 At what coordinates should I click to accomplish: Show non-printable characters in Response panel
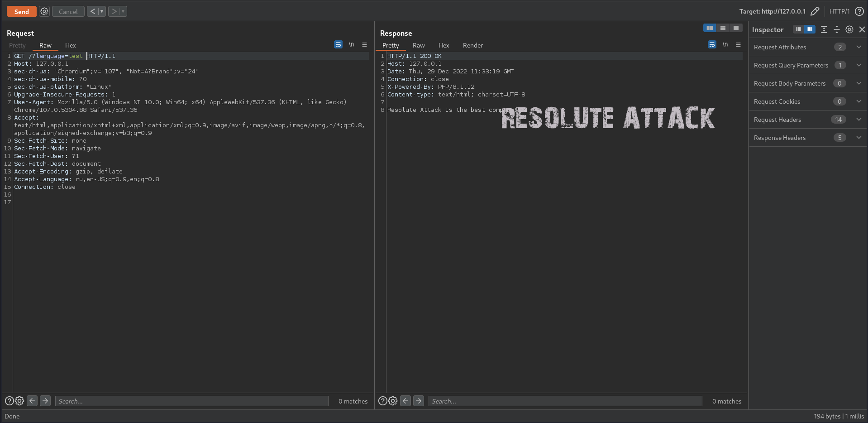[x=725, y=44]
